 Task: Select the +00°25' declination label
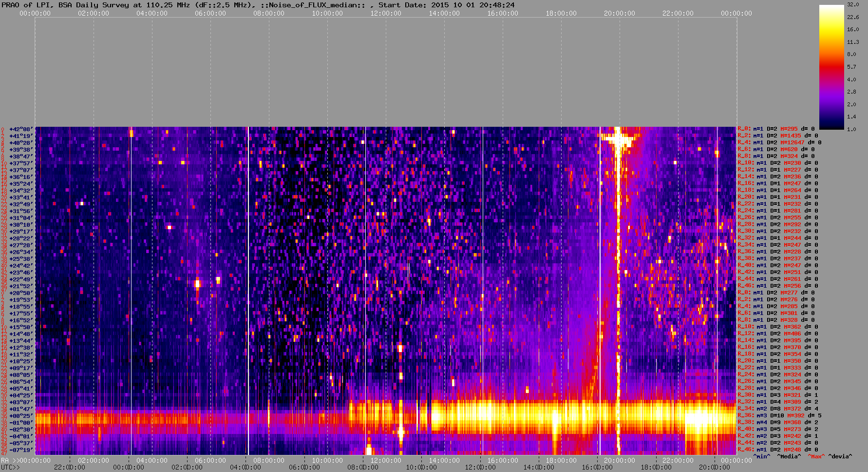tap(21, 416)
